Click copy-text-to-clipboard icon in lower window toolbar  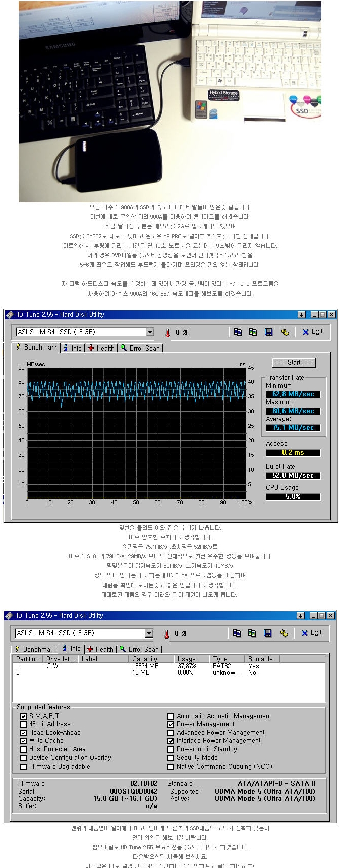(237, 633)
